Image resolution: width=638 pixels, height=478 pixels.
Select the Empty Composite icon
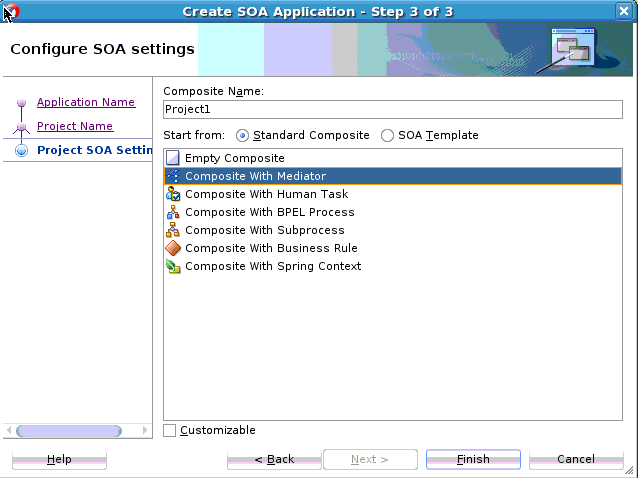pyautogui.click(x=173, y=158)
